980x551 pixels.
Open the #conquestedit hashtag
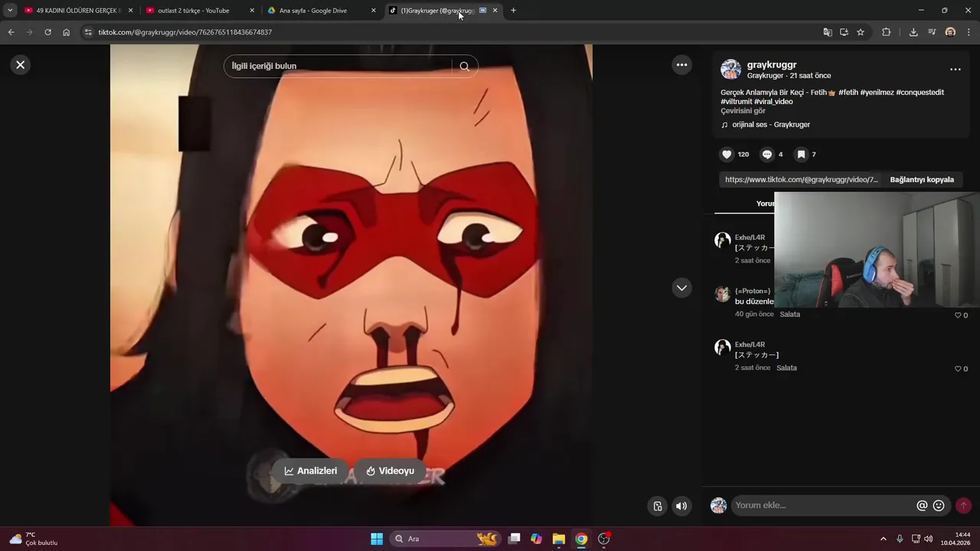(920, 93)
